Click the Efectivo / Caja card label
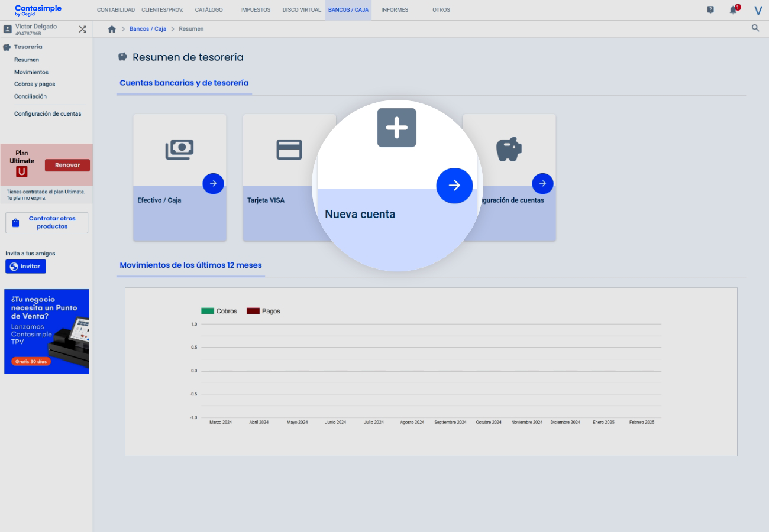The image size is (769, 532). (159, 200)
